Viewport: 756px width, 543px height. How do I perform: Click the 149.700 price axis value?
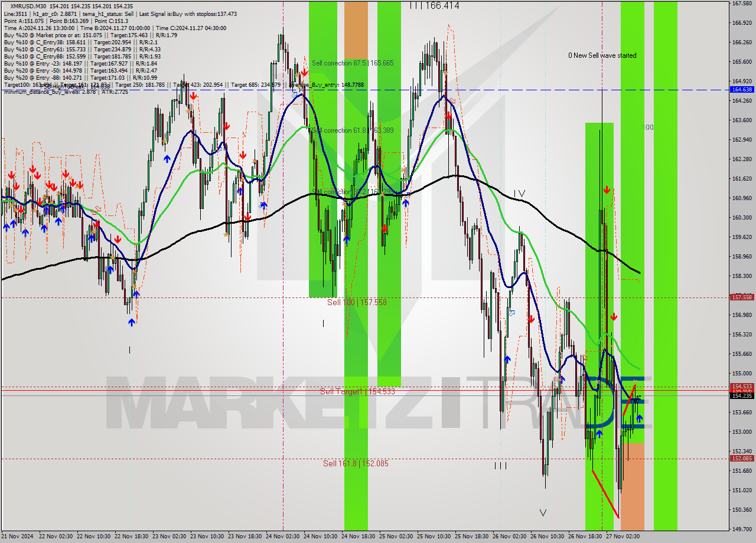pos(741,529)
